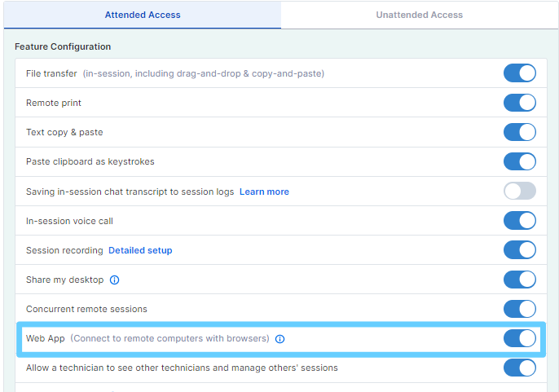Turn off the Web App toggle
Image resolution: width=559 pixels, height=392 pixels.
(520, 338)
